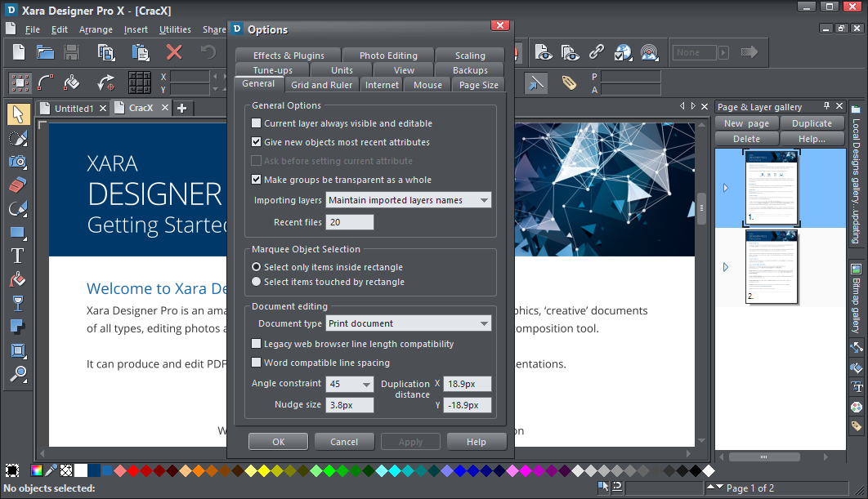Click Cancel in the Options dialog
Viewport: 868px width, 499px height.
point(344,442)
